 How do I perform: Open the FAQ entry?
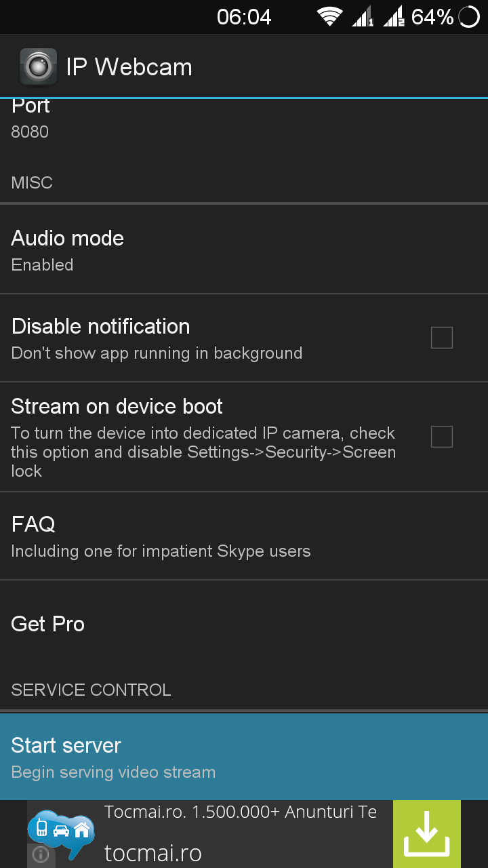coord(244,536)
